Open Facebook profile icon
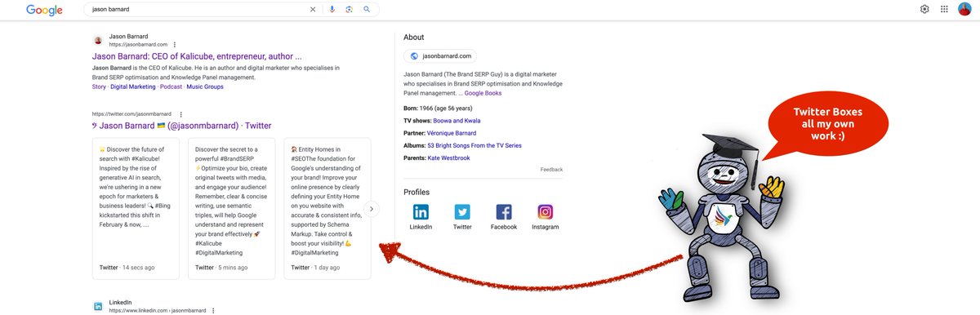The height and width of the screenshot is (315, 980). pyautogui.click(x=504, y=212)
